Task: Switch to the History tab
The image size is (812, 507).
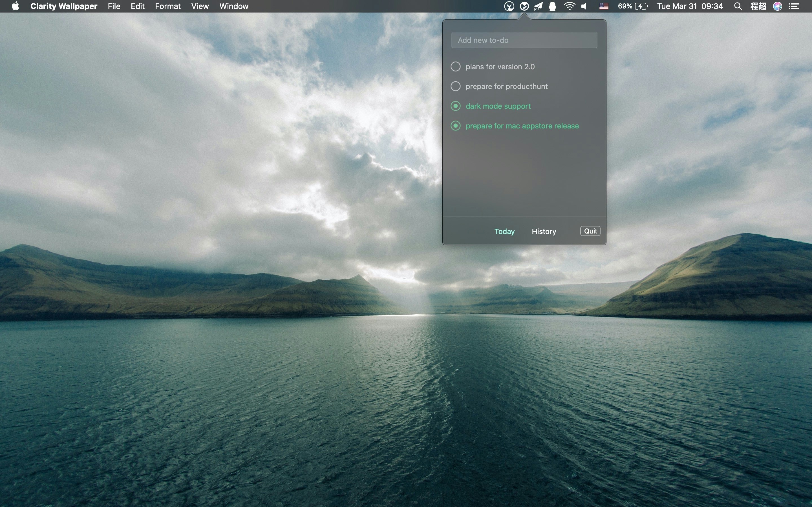Action: [544, 231]
